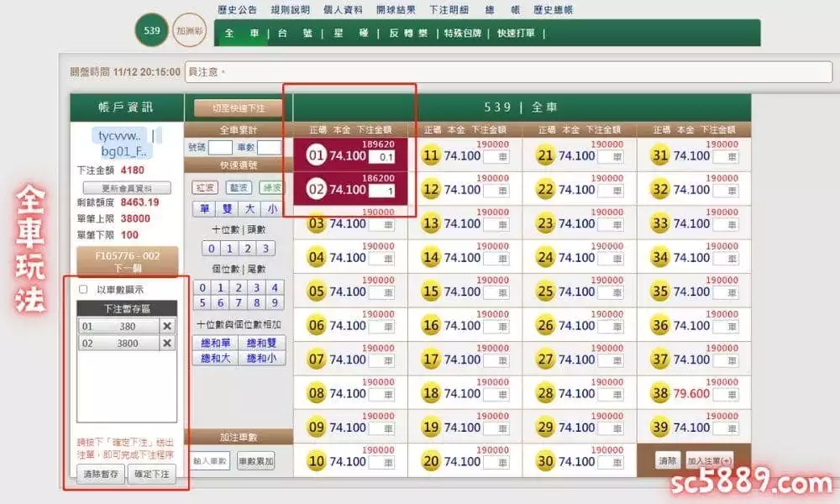
Task: Toggle the 單 odd-number filter
Action: (x=204, y=209)
